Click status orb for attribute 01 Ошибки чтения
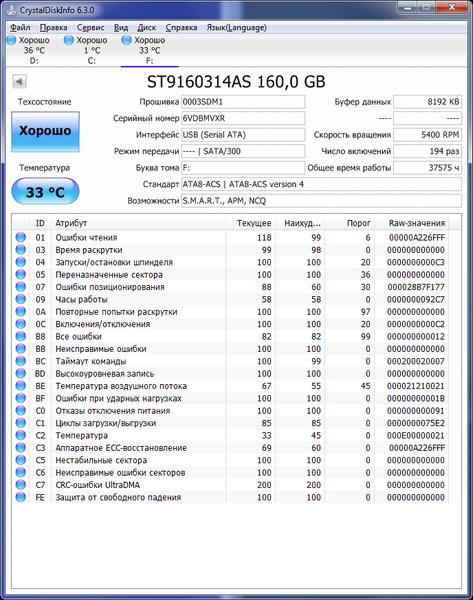The width and height of the screenshot is (473, 600). 21,237
